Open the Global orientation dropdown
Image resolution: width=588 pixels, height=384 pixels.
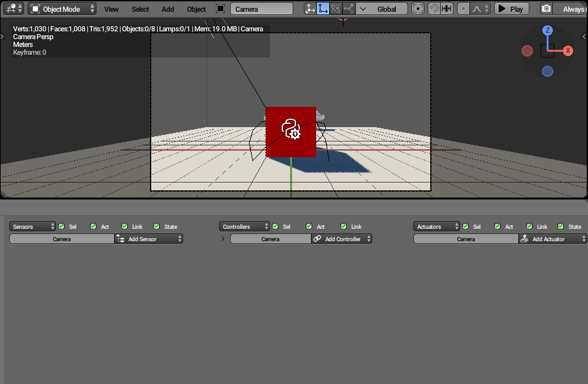[x=383, y=9]
